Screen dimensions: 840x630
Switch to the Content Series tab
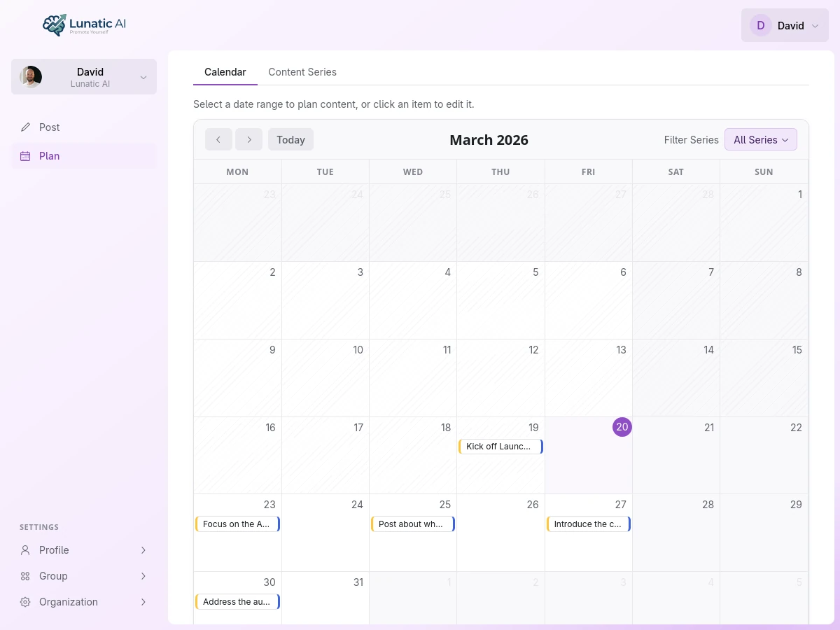pyautogui.click(x=302, y=72)
